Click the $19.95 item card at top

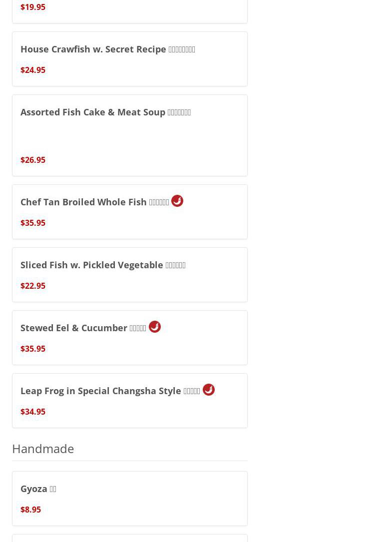129,10
